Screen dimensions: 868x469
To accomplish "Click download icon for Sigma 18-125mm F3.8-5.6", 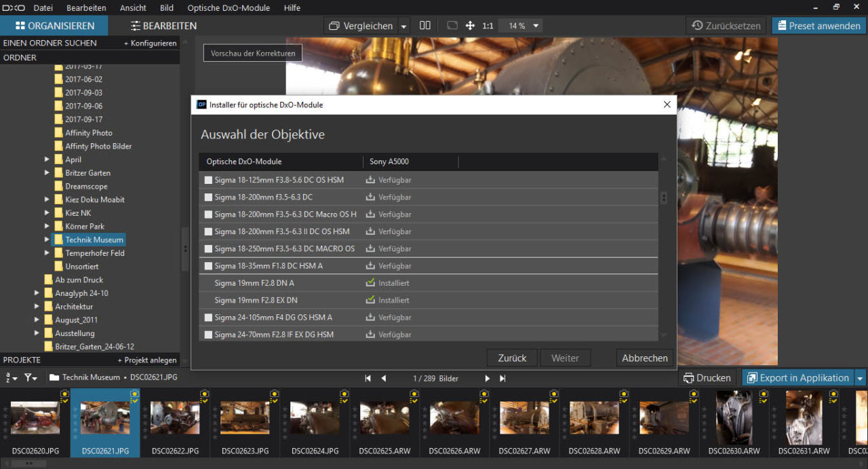I will click(x=370, y=180).
